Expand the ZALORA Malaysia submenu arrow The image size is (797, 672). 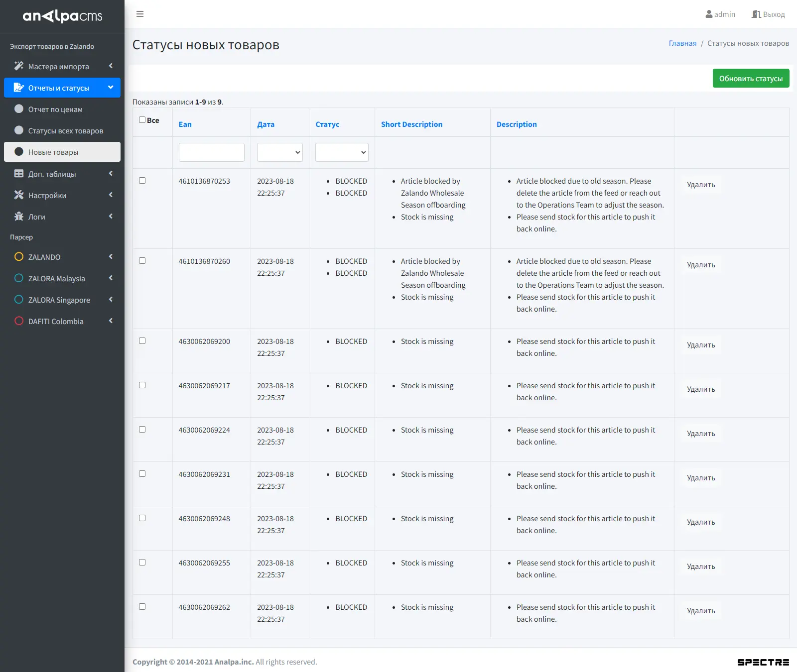pos(111,278)
